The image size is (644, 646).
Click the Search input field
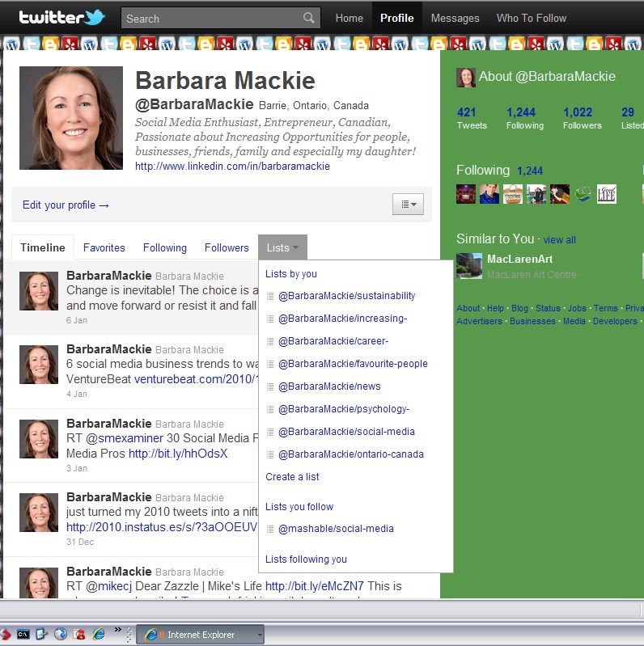coord(221,18)
